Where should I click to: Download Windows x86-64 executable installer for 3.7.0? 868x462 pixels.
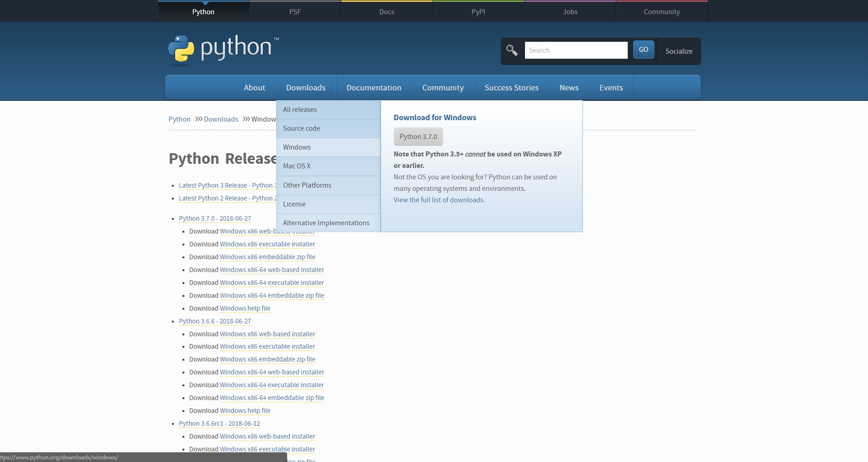pos(271,283)
